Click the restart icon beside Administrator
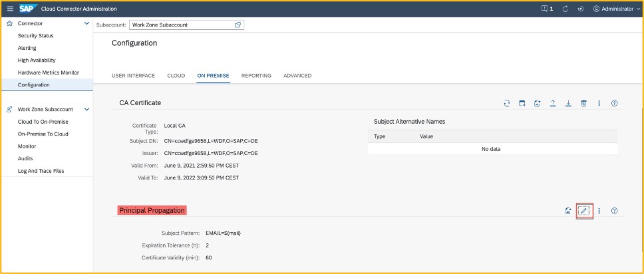This screenshot has height=274, width=644. [580, 9]
